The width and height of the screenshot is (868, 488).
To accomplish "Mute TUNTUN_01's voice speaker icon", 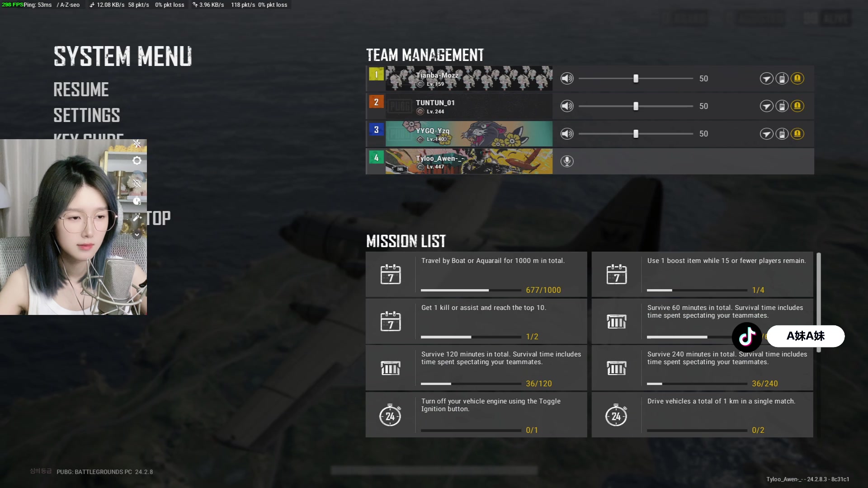I will [x=567, y=106].
